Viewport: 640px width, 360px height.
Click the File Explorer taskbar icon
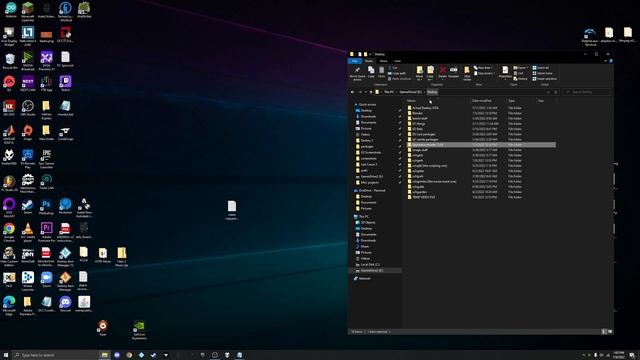(104, 355)
